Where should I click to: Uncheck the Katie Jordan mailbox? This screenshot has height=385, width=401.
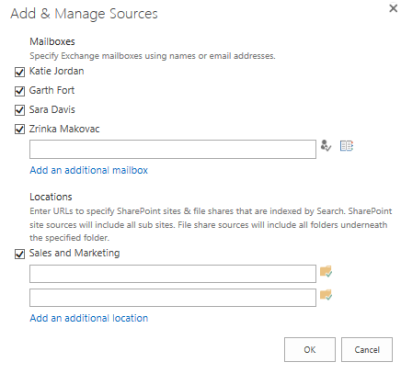click(20, 72)
